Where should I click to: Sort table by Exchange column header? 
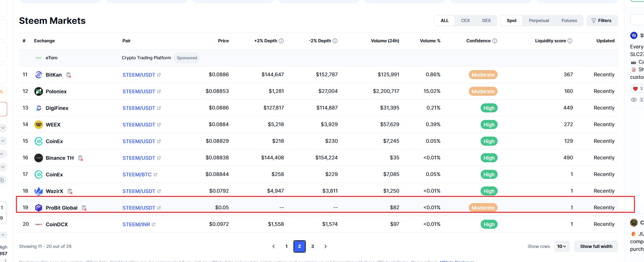pos(44,41)
